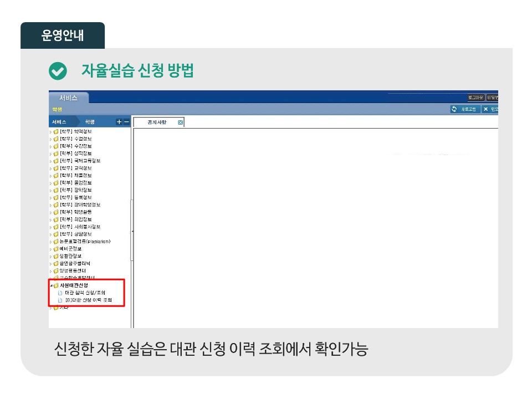Click the 논문표절검증(plagiarism) folder icon

point(55,242)
